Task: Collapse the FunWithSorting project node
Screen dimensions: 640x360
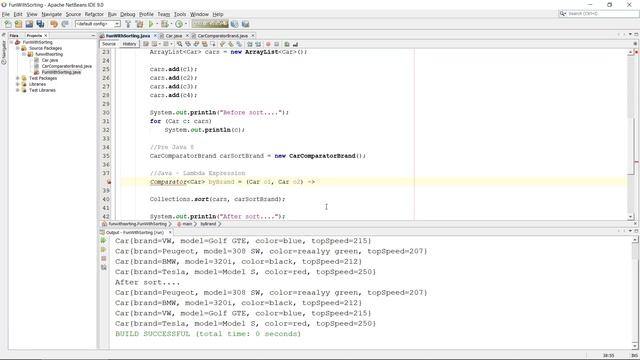Action: 11,42
